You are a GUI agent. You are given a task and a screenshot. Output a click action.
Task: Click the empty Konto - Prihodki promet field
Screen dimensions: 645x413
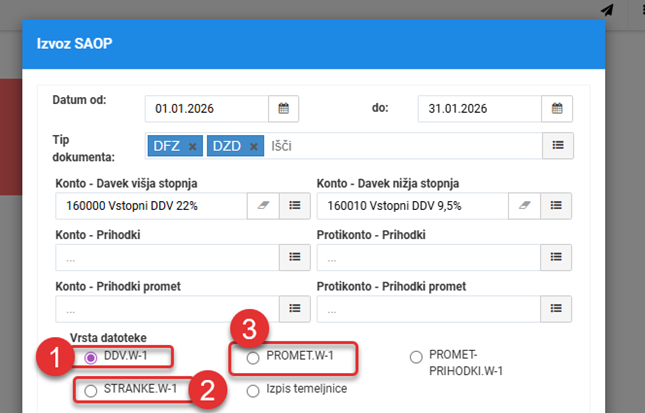click(167, 309)
